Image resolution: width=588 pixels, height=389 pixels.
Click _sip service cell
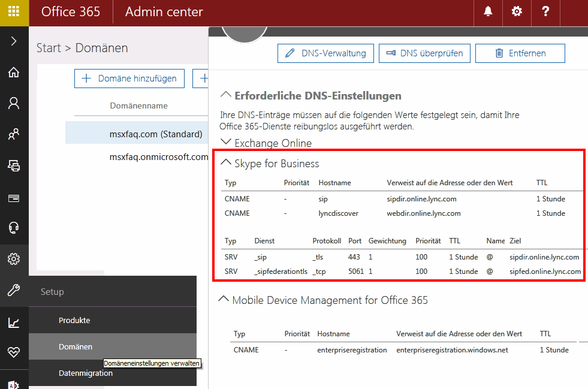click(261, 257)
